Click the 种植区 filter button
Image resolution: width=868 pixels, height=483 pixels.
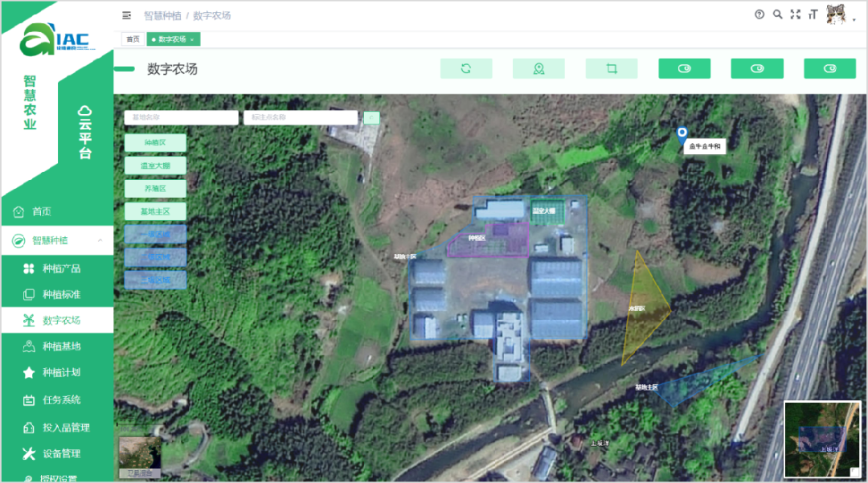pos(155,142)
